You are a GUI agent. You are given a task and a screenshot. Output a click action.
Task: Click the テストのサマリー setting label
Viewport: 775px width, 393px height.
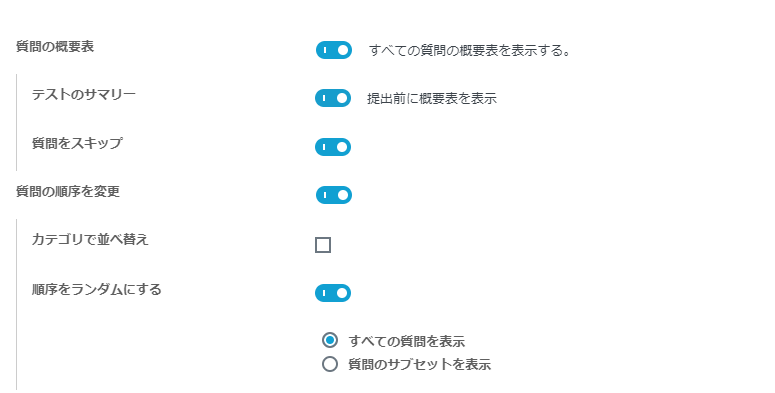84,94
